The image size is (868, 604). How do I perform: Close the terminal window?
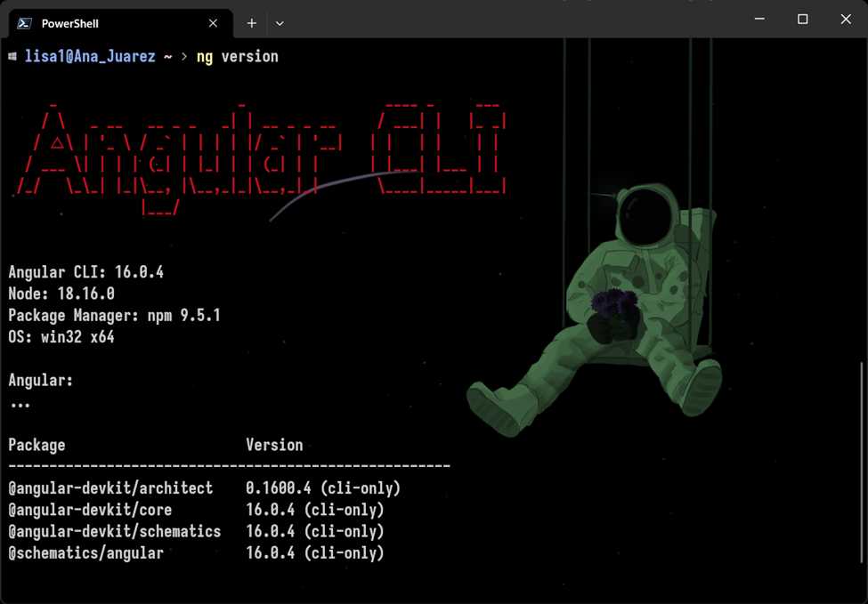point(846,19)
